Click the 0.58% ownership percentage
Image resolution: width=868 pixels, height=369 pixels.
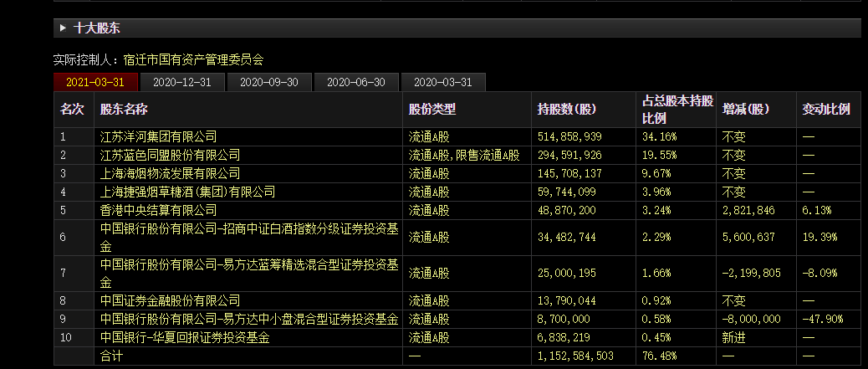point(656,319)
